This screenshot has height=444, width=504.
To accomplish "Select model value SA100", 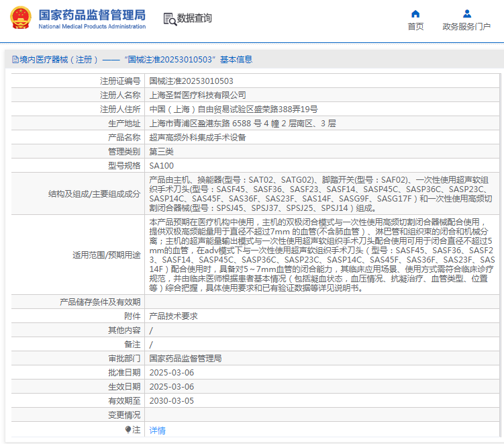I will pyautogui.click(x=161, y=166).
